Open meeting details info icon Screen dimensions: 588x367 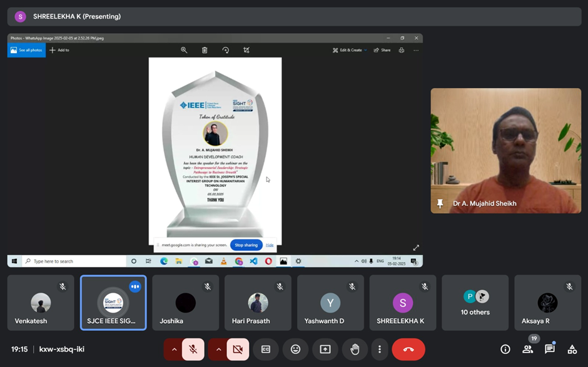point(505,349)
